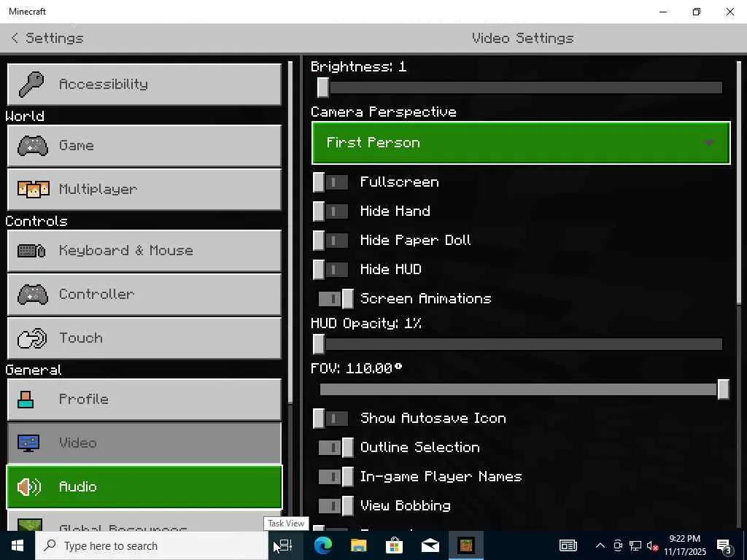Click the Audio speaker icon
Screen dimensions: 747x560
click(29, 486)
